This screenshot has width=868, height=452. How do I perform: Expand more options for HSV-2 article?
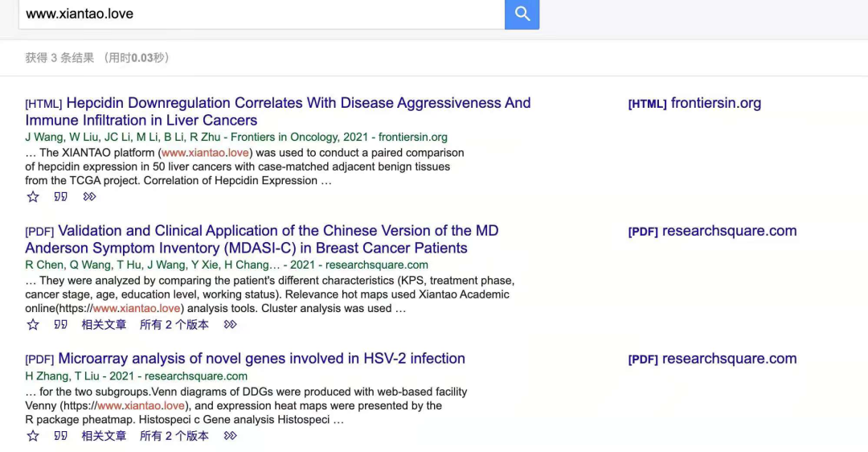pos(231,436)
